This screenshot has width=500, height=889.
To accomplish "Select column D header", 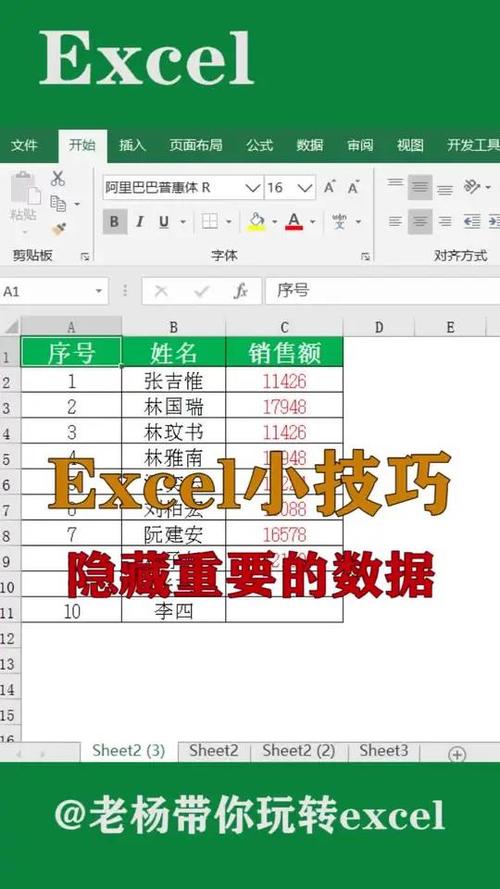I will coord(379,327).
